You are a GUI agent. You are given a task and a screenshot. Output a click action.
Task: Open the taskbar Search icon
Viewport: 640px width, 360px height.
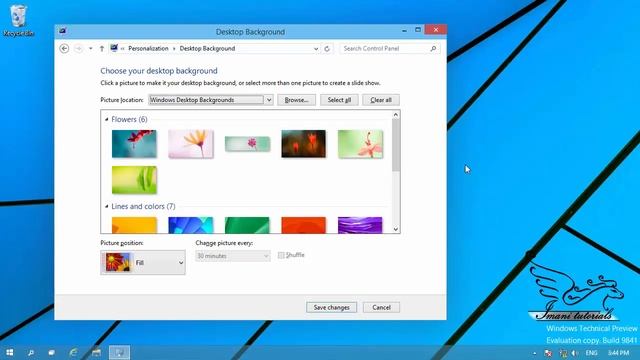(x=31, y=352)
